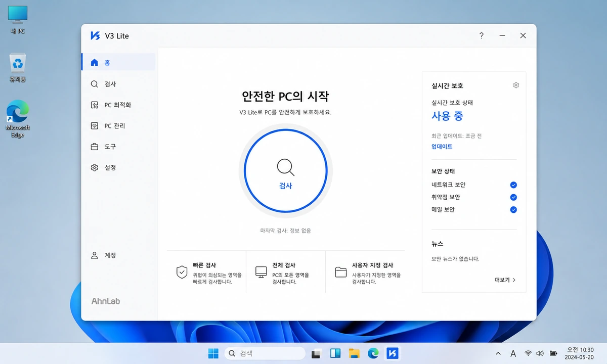Click the taskbar 검색 search box
The image size is (607, 364).
[x=265, y=353]
